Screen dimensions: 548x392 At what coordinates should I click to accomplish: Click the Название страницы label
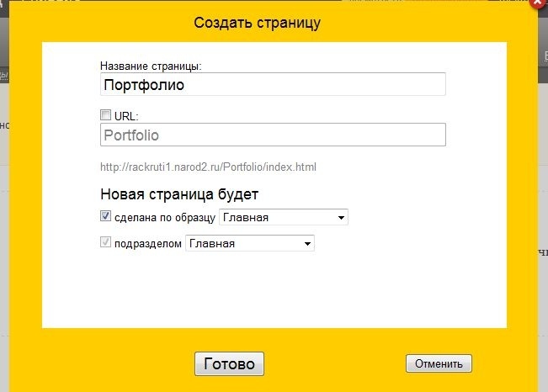(151, 66)
